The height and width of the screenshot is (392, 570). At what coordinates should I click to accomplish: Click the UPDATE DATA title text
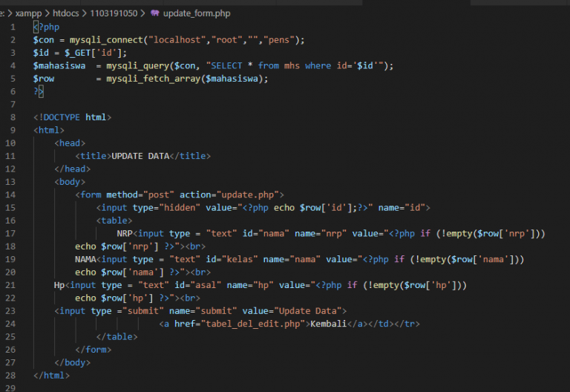(140, 156)
